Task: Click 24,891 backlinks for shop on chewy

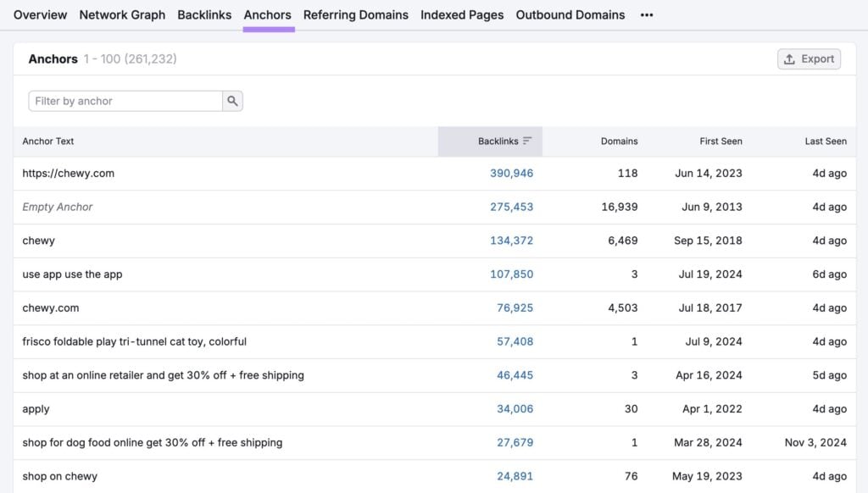Action: pyautogui.click(x=515, y=476)
